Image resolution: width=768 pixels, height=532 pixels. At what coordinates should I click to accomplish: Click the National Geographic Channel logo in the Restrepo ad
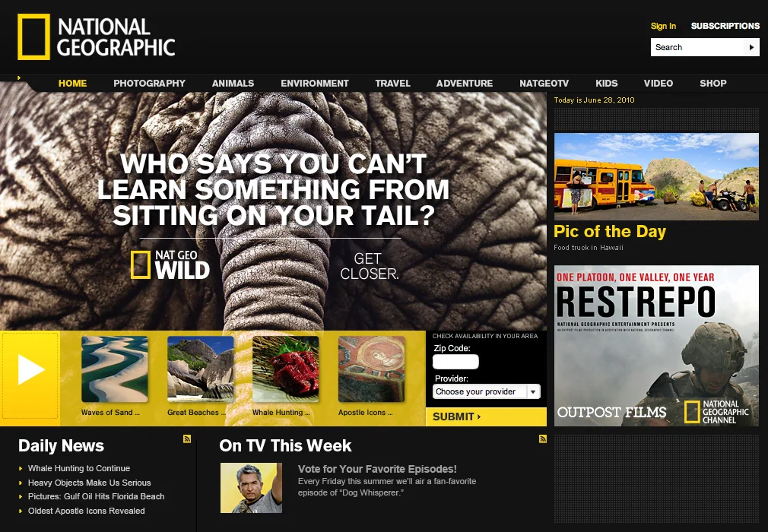[x=716, y=412]
